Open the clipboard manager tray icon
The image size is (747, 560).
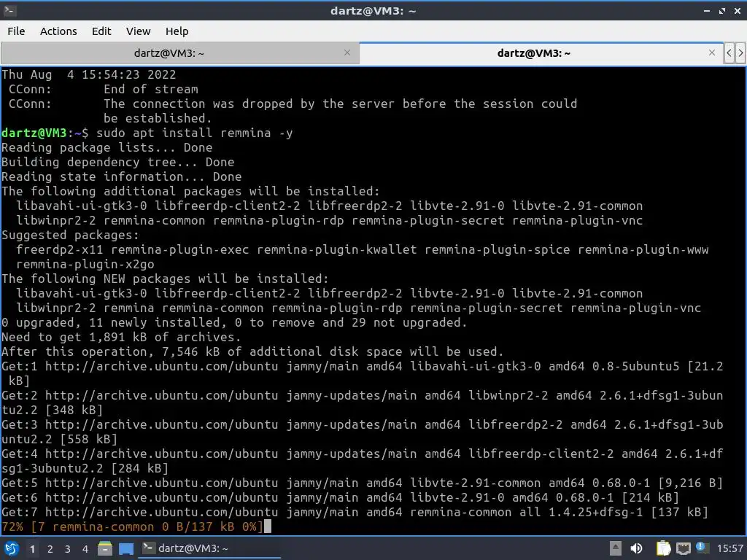click(663, 548)
